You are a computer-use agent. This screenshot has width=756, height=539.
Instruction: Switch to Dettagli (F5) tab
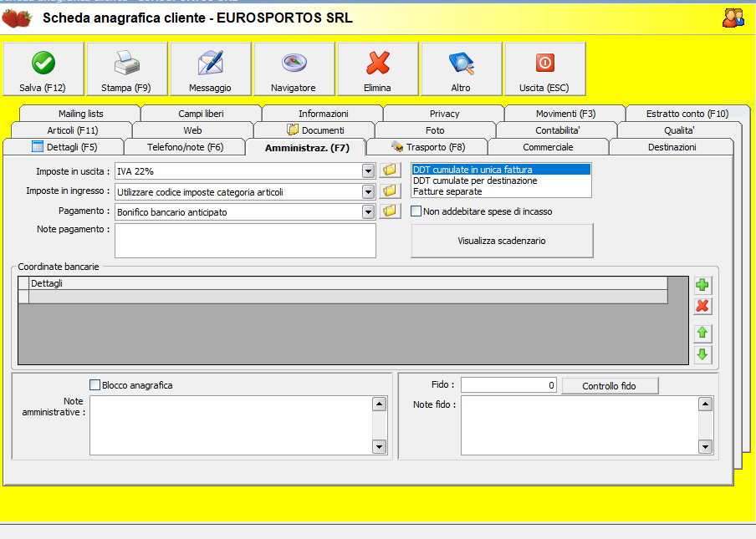64,147
